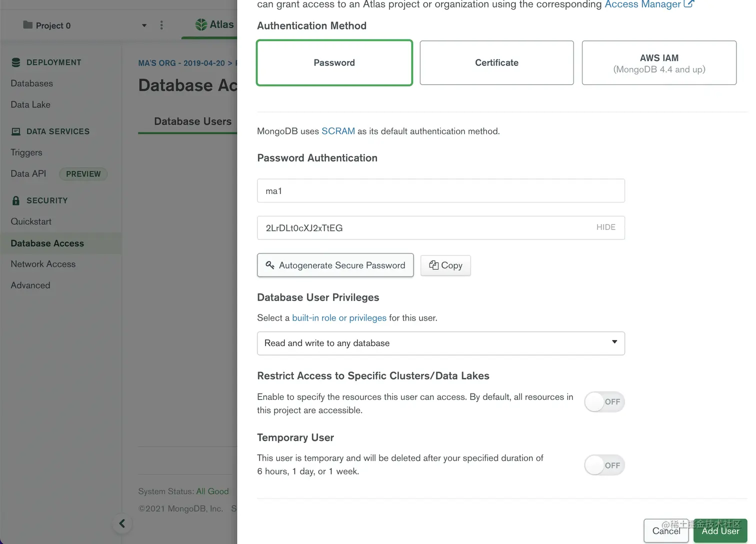The image size is (756, 544).
Task: Click the Deployment database stack icon
Action: point(16,62)
